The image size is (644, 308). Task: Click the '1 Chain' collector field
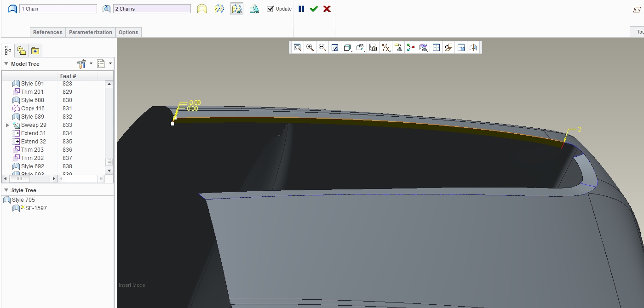point(58,9)
